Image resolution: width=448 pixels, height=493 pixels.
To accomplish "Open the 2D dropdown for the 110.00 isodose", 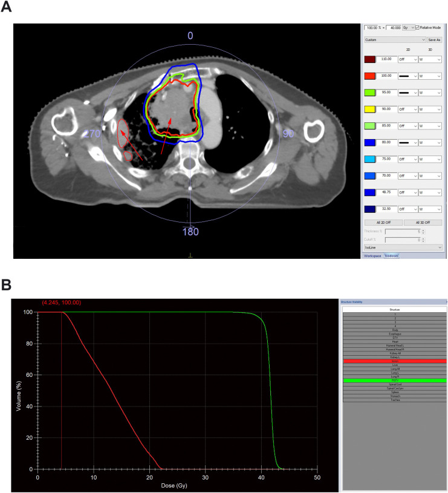I will [407, 59].
